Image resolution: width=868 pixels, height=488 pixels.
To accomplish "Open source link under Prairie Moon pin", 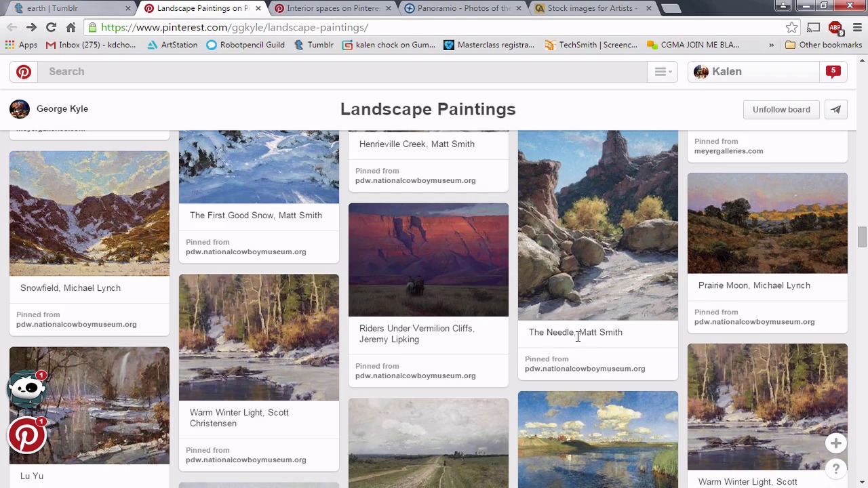I will click(x=754, y=322).
